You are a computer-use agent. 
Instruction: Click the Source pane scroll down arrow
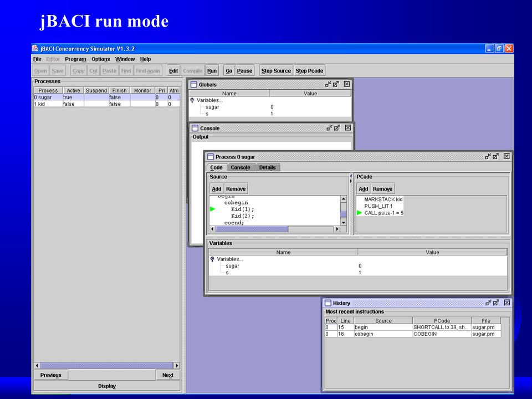[x=344, y=222]
